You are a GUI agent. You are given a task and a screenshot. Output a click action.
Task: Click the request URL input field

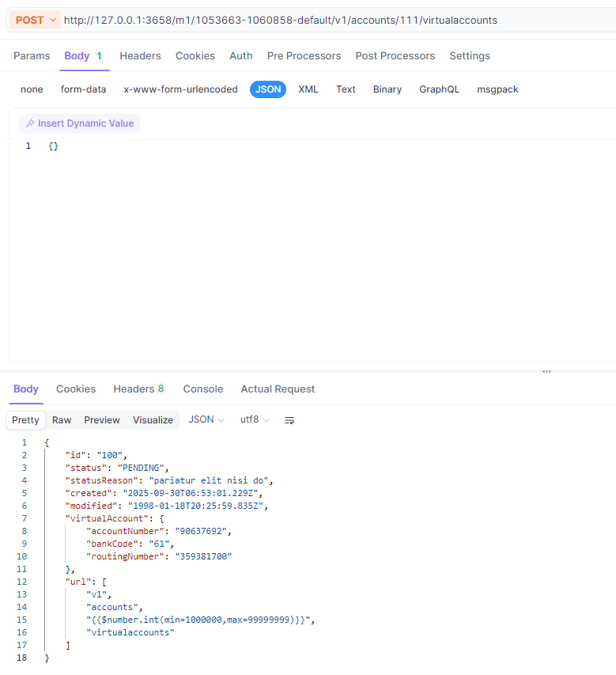pyautogui.click(x=316, y=20)
